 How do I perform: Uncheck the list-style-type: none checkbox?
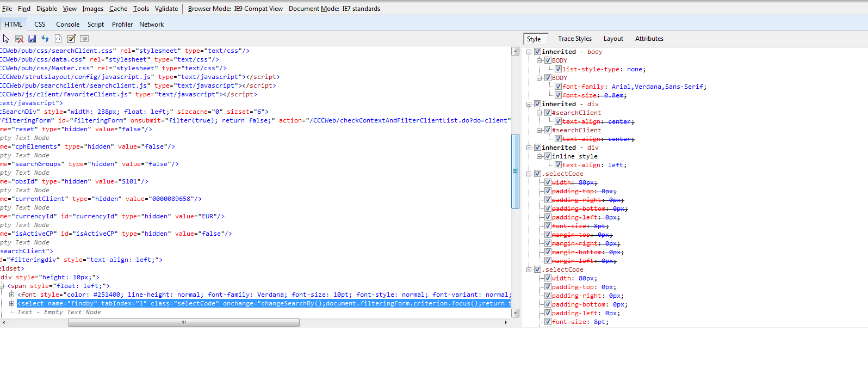pos(558,69)
